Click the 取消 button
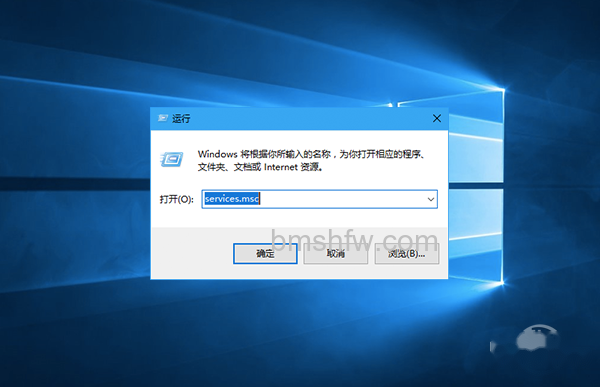Image resolution: width=600 pixels, height=387 pixels. [x=336, y=253]
